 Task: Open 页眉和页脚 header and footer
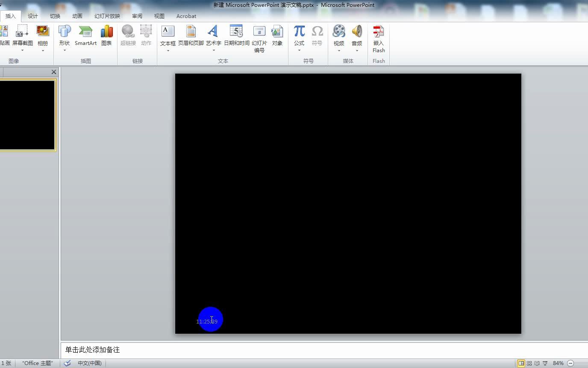click(191, 35)
